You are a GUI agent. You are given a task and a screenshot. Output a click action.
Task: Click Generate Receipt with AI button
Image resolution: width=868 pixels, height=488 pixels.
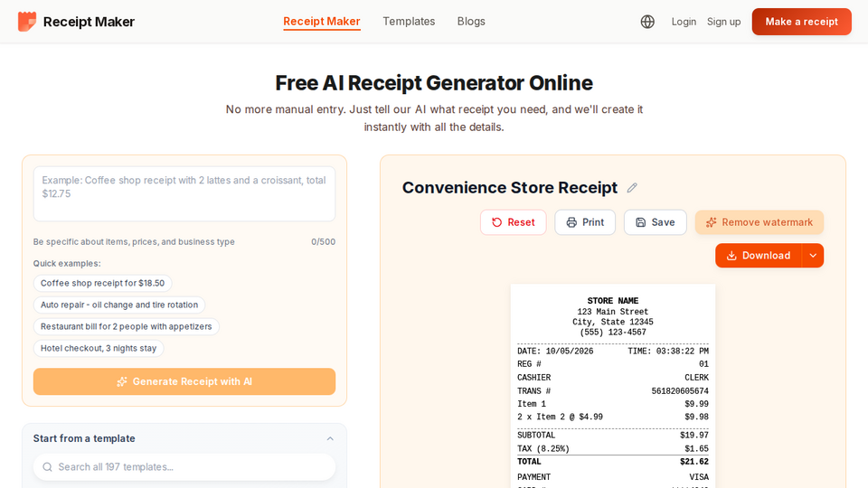tap(184, 381)
